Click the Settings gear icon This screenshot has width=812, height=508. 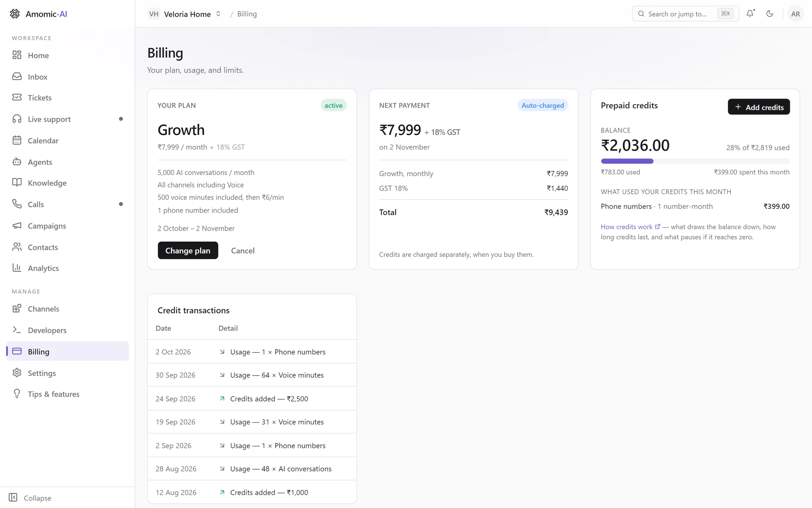coord(17,373)
